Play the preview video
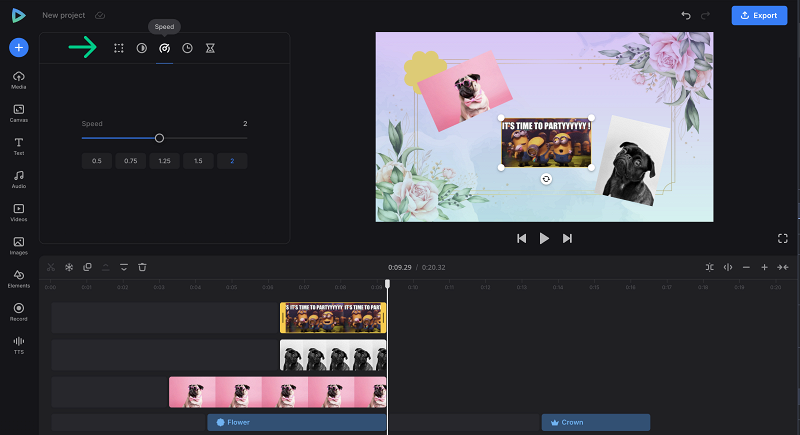This screenshot has width=800, height=435. point(544,238)
